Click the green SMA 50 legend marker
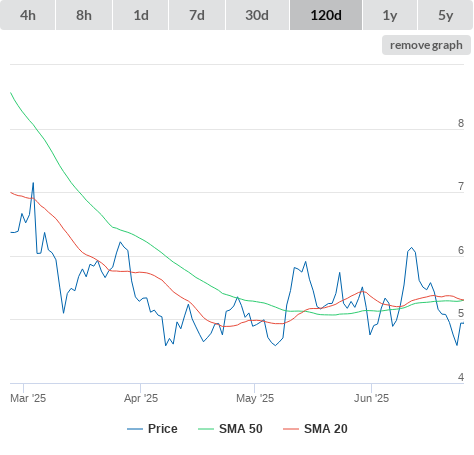 (x=206, y=429)
